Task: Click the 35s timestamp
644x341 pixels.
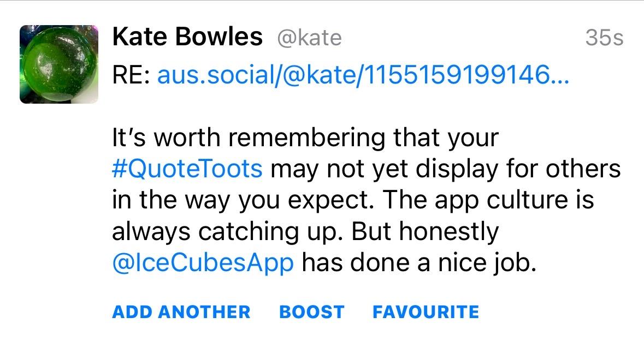Action: (604, 38)
